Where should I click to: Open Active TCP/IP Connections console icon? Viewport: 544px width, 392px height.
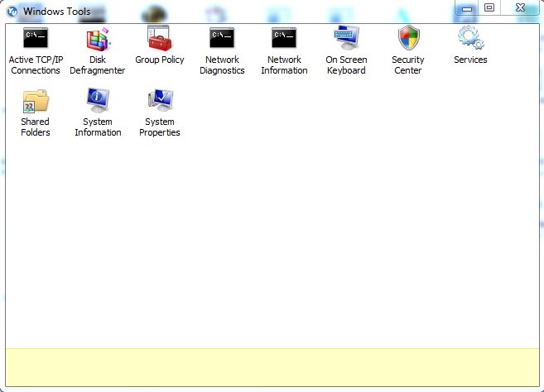pos(36,37)
